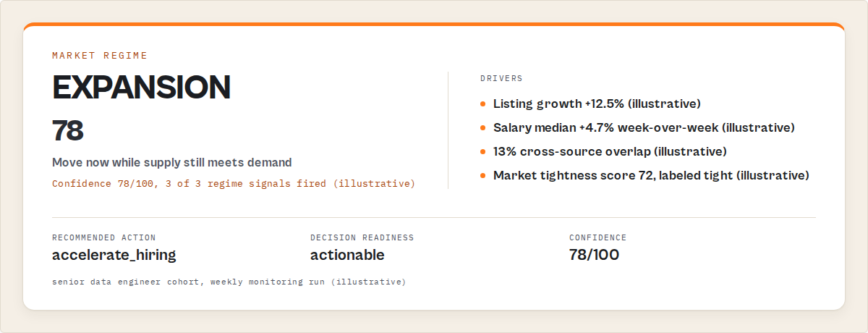Select the EXPANSION regime heading

click(141, 88)
